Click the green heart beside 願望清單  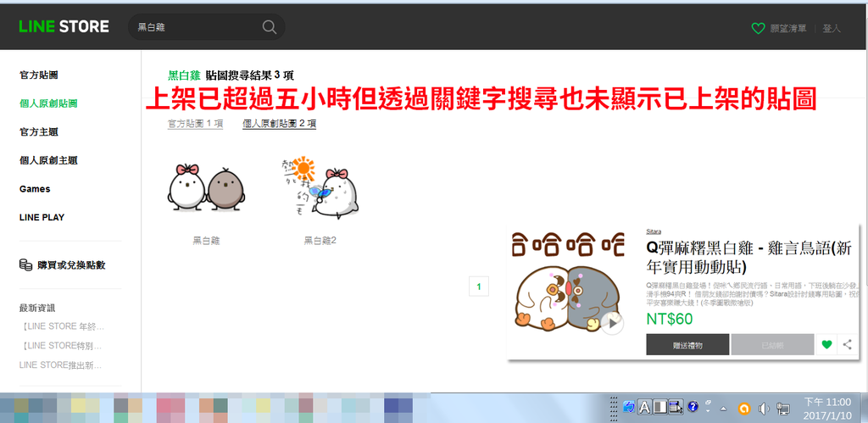[758, 28]
